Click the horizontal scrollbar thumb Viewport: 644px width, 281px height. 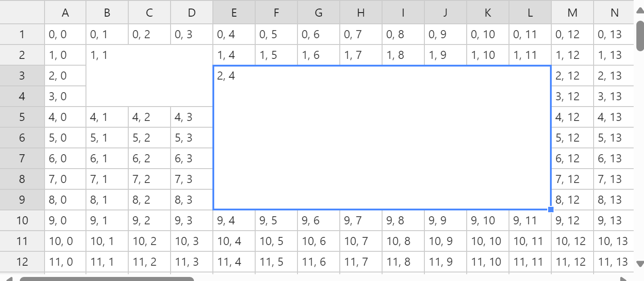coord(107,279)
